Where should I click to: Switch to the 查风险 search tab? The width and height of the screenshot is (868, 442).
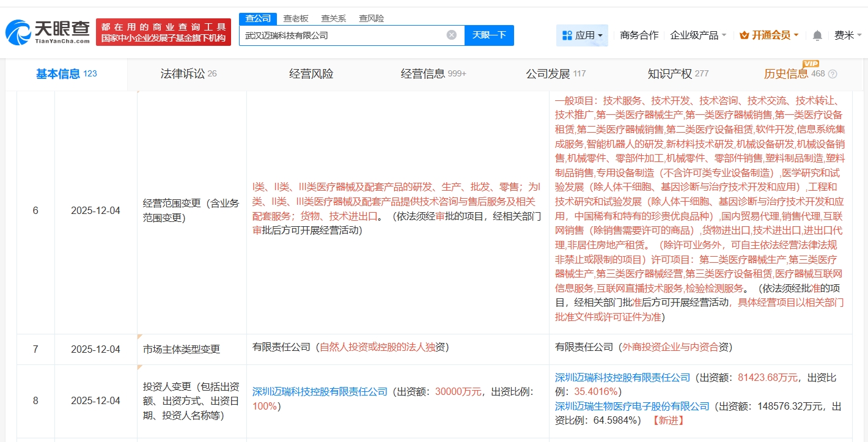(371, 18)
